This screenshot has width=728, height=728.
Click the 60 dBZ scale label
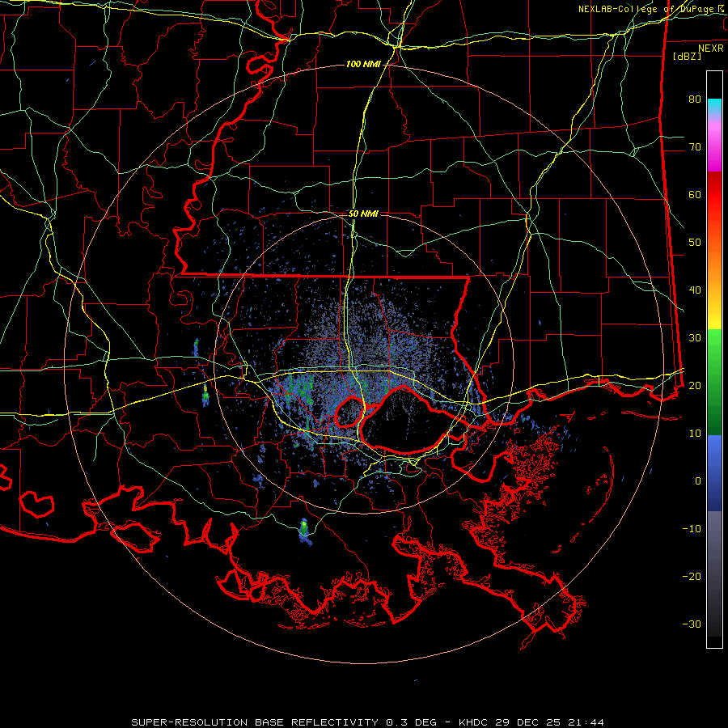point(695,194)
